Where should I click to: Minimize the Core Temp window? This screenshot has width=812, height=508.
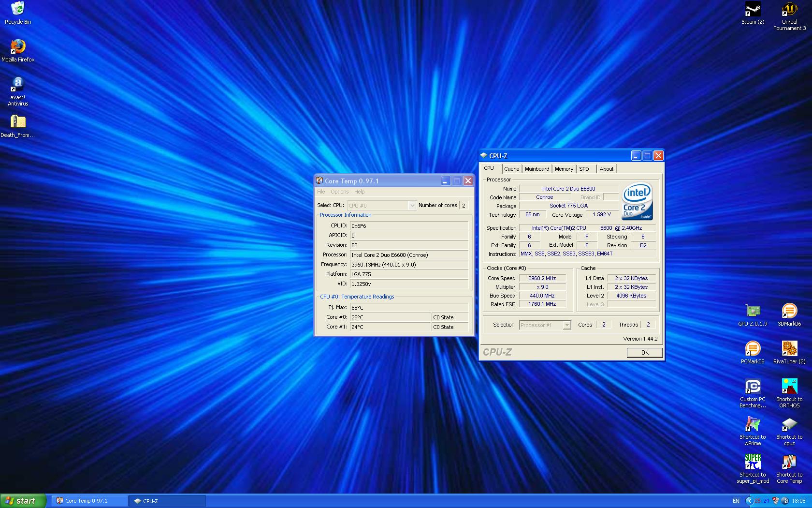446,181
